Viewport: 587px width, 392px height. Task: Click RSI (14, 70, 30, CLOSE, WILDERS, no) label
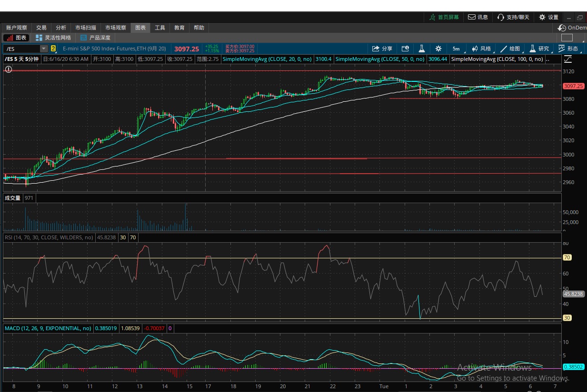(x=49, y=237)
